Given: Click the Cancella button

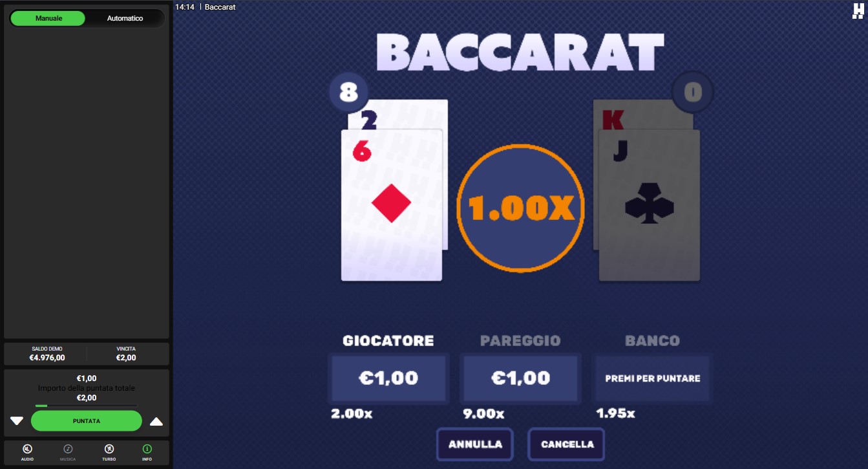Looking at the screenshot, I should (567, 444).
